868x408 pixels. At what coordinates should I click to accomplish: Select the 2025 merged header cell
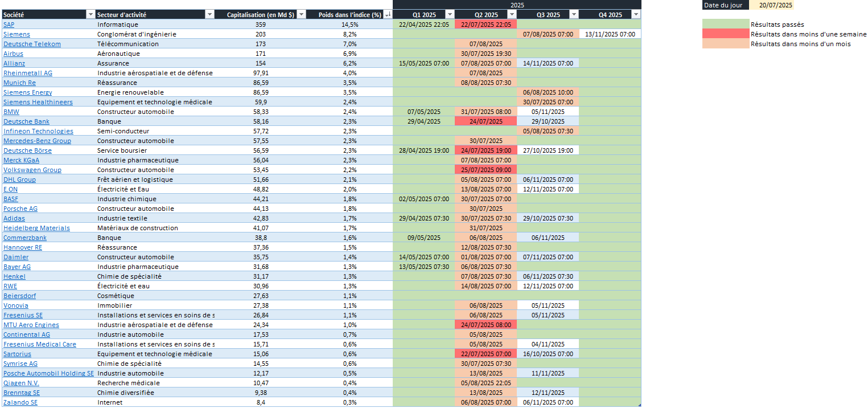(517, 5)
